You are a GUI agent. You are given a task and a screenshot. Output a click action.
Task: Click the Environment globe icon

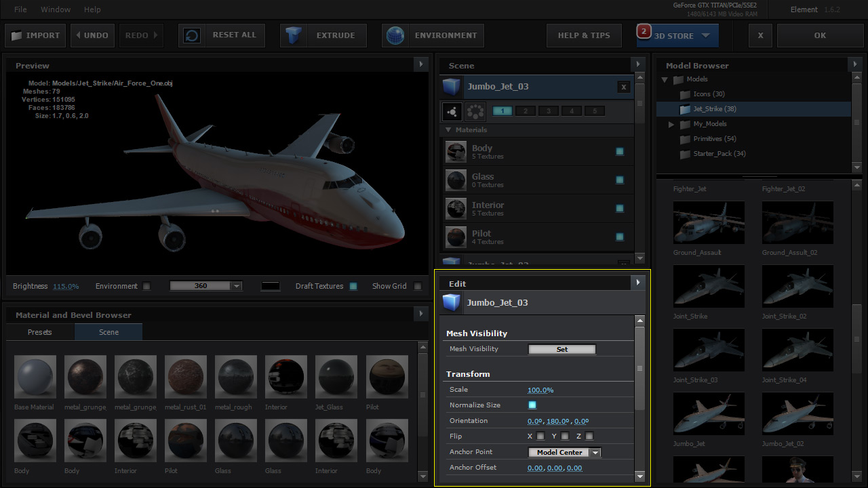pos(395,35)
